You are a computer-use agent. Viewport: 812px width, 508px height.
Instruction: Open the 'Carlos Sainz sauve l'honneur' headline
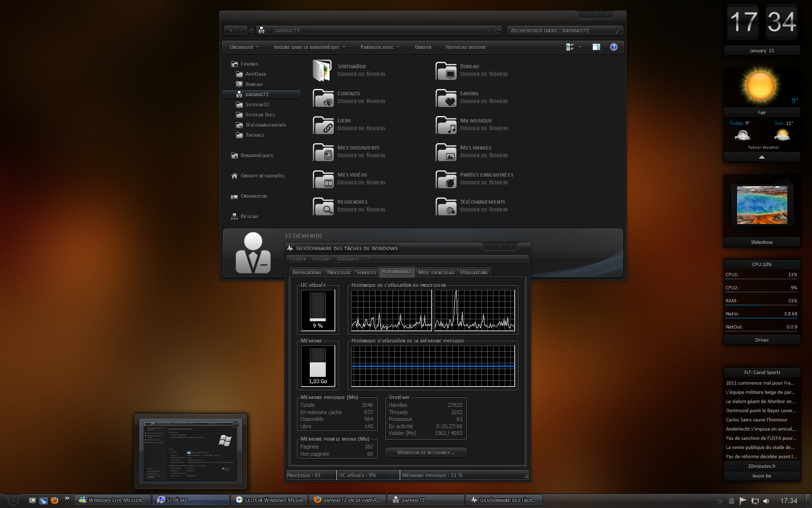tap(756, 419)
